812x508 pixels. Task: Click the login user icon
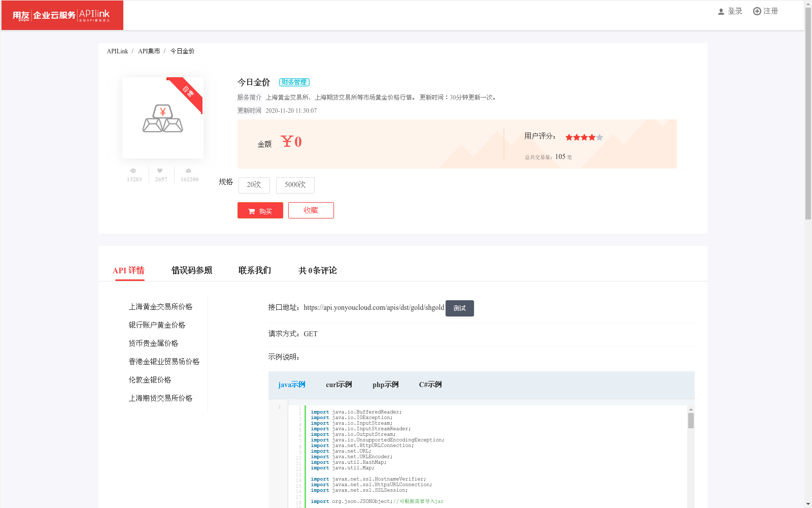[721, 11]
